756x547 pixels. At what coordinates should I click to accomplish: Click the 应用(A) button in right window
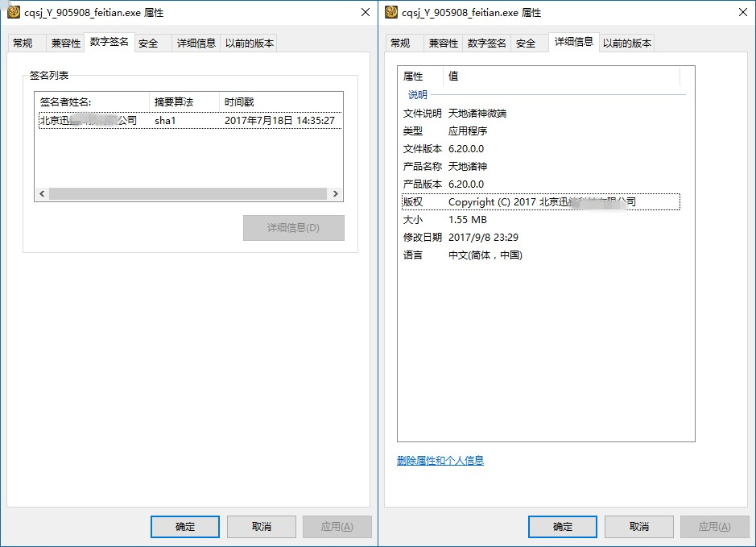714,526
